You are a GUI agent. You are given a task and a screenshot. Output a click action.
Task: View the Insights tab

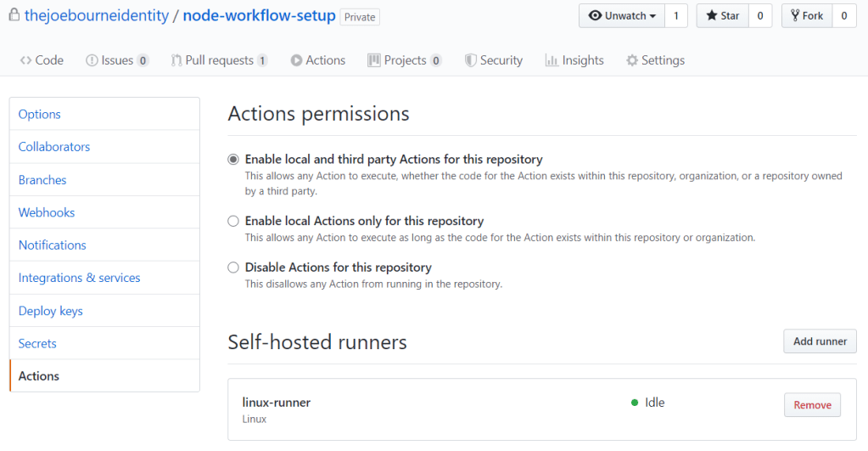point(574,60)
